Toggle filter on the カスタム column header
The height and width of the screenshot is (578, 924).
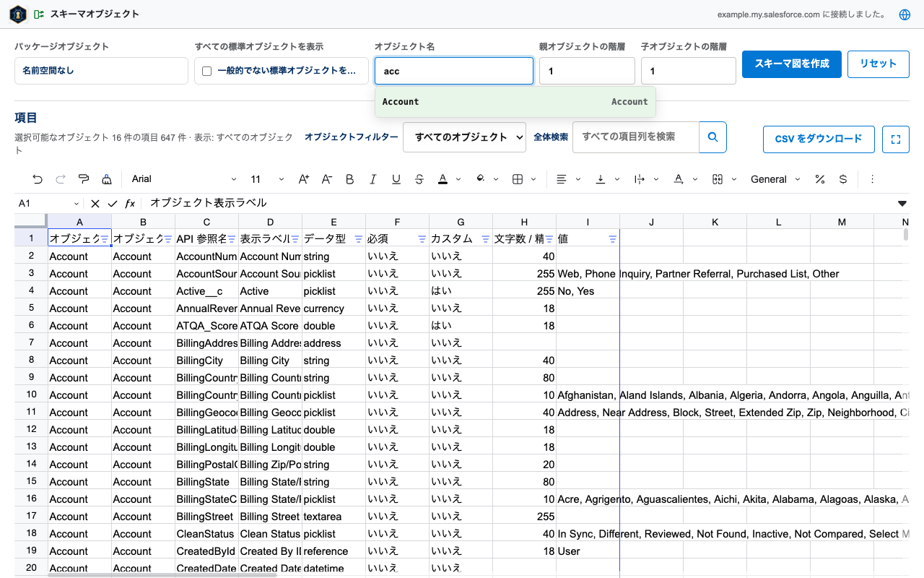click(486, 239)
